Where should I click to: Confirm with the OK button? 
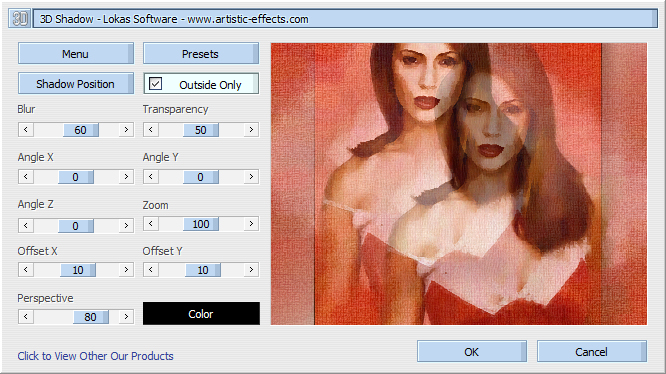[x=472, y=352]
